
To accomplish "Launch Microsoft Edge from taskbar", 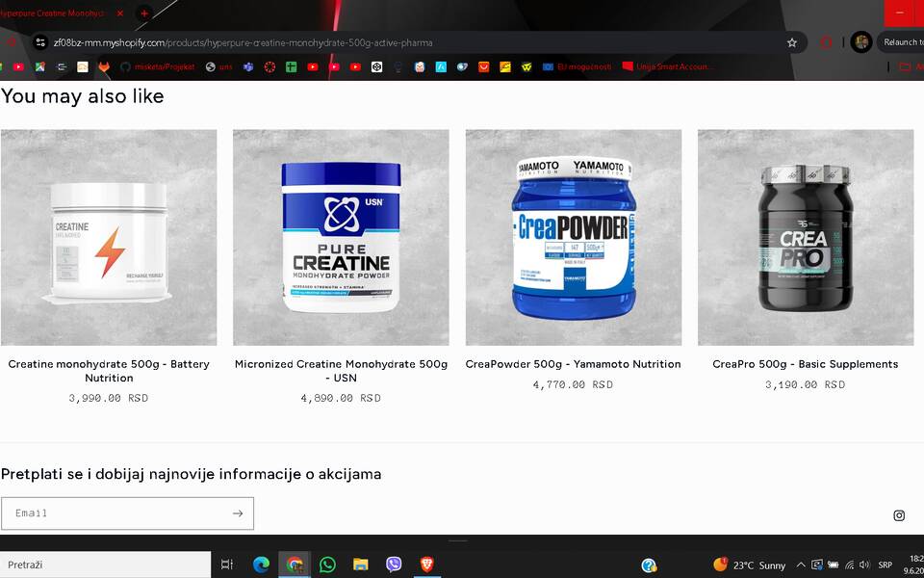I will click(x=261, y=565).
